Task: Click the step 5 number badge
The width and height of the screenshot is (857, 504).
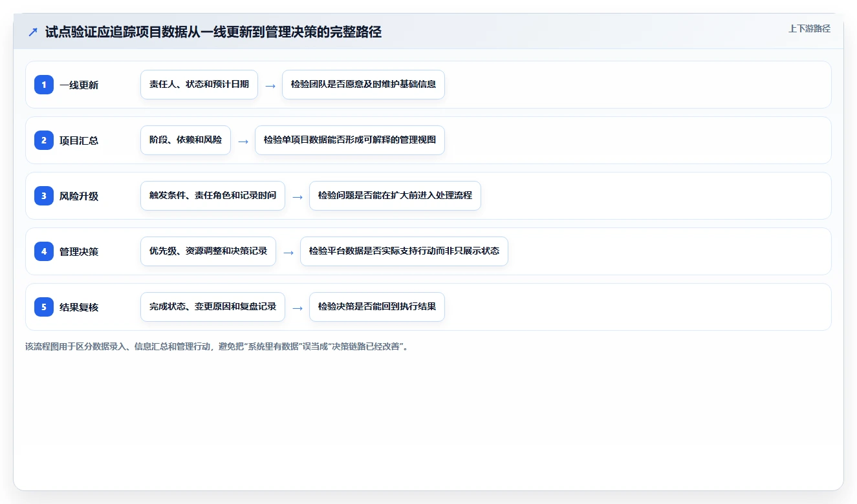Action: pyautogui.click(x=44, y=307)
